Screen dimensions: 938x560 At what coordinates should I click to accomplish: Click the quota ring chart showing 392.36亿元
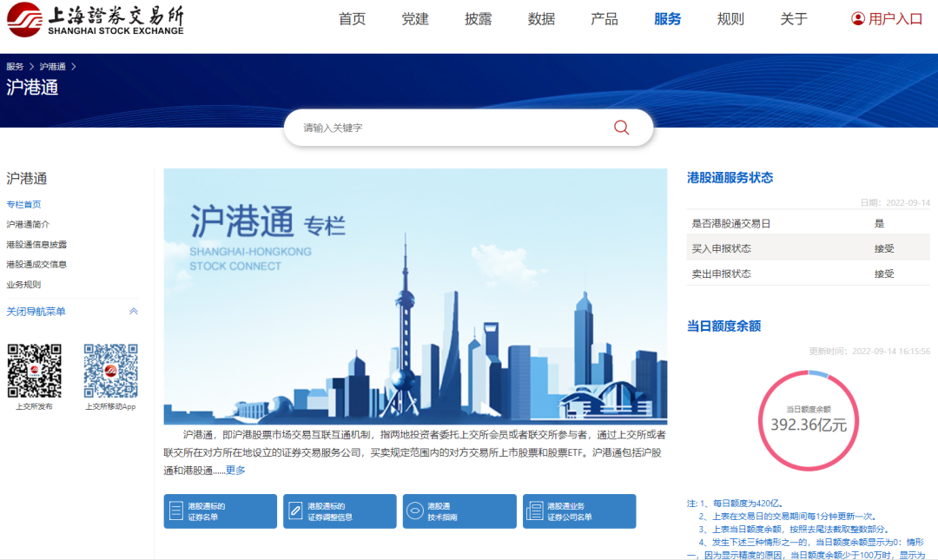[x=809, y=420]
